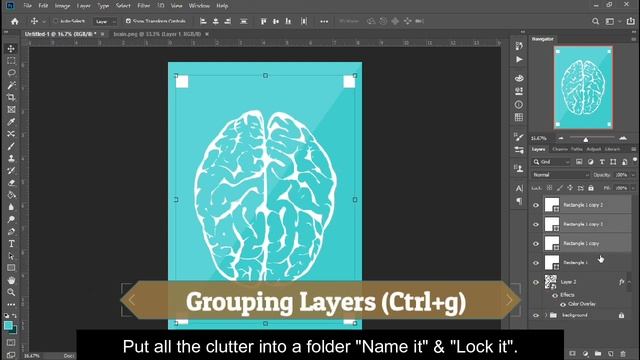Image resolution: width=640 pixels, height=360 pixels.
Task: Hide the background group
Action: pyautogui.click(x=536, y=316)
